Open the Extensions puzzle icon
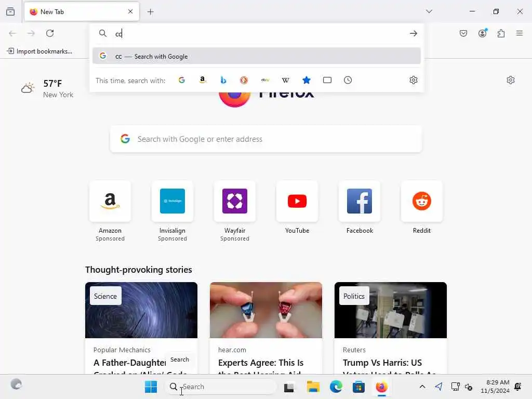This screenshot has width=532, height=399. [x=501, y=33]
